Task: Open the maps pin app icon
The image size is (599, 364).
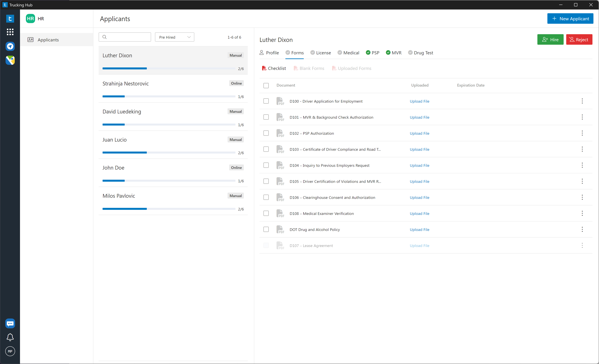Action: click(x=10, y=60)
